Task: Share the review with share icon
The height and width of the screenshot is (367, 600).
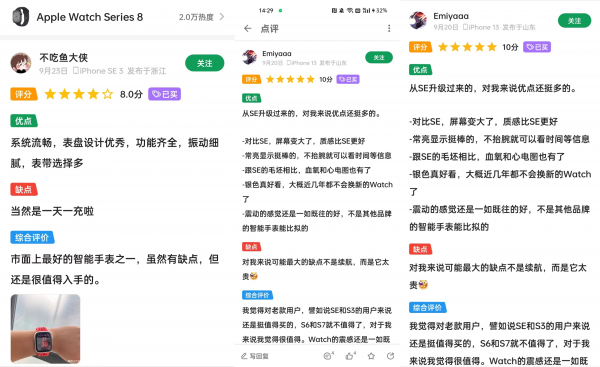Action: [x=390, y=356]
